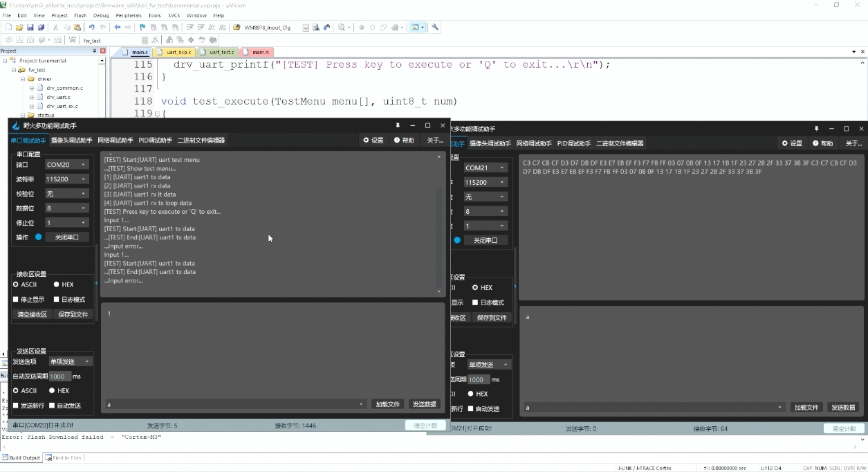Screen dimensions: 868x472
Task: Select HEX send mode in COM20 window
Action: (x=59, y=390)
